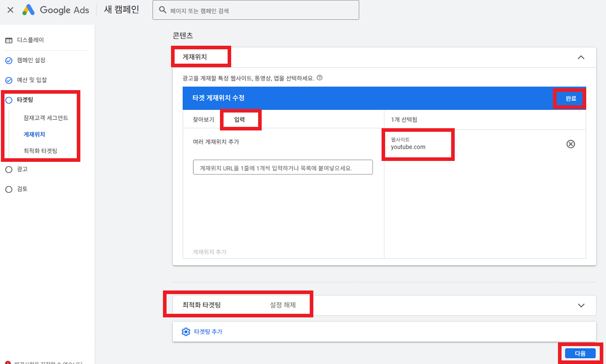Click the red error icon at bottom left
Viewport: 606px width, 364px height.
[8, 363]
